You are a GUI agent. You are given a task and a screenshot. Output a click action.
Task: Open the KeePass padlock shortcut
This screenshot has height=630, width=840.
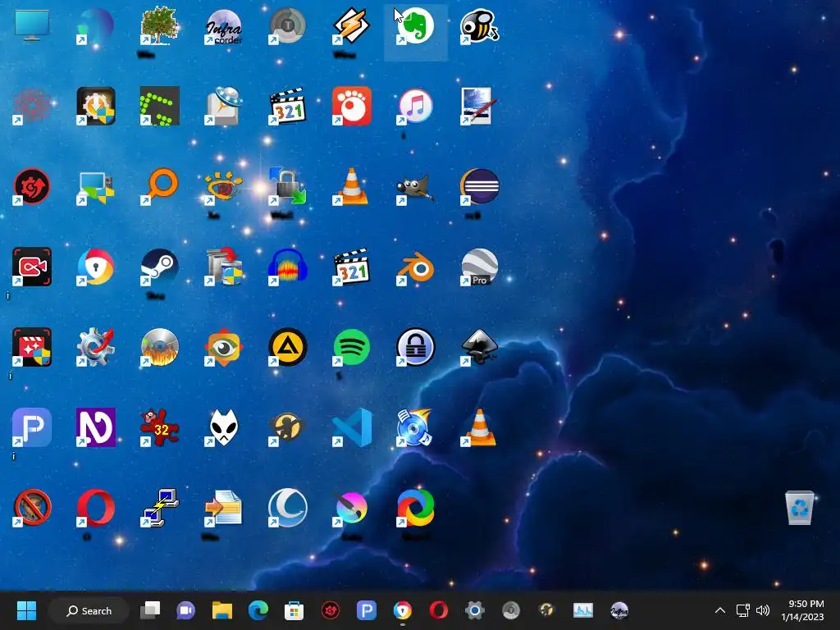(x=415, y=347)
